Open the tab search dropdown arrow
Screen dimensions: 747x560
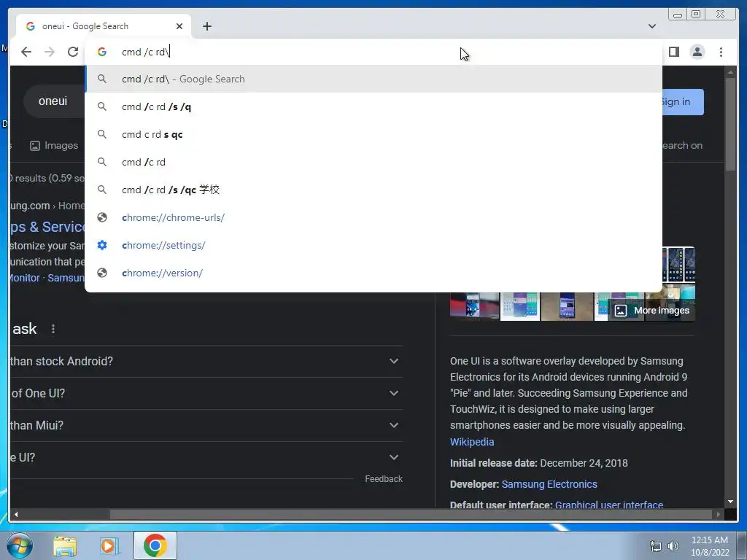pos(651,26)
